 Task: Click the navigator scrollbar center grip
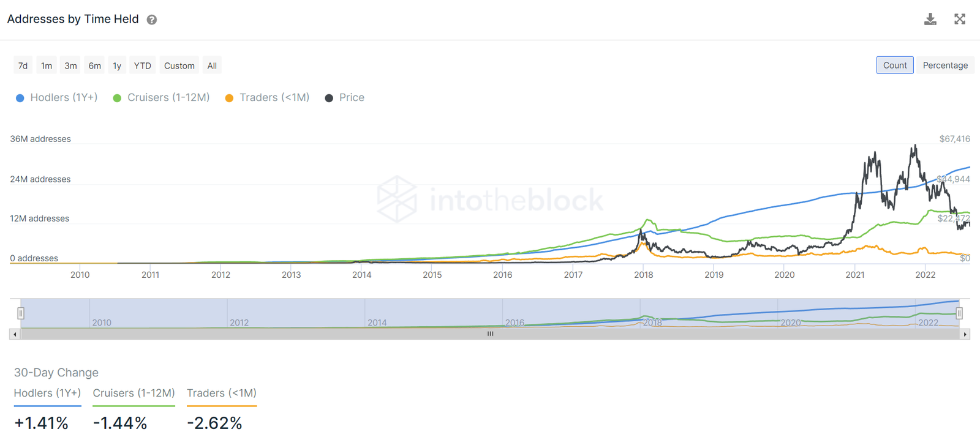(490, 334)
